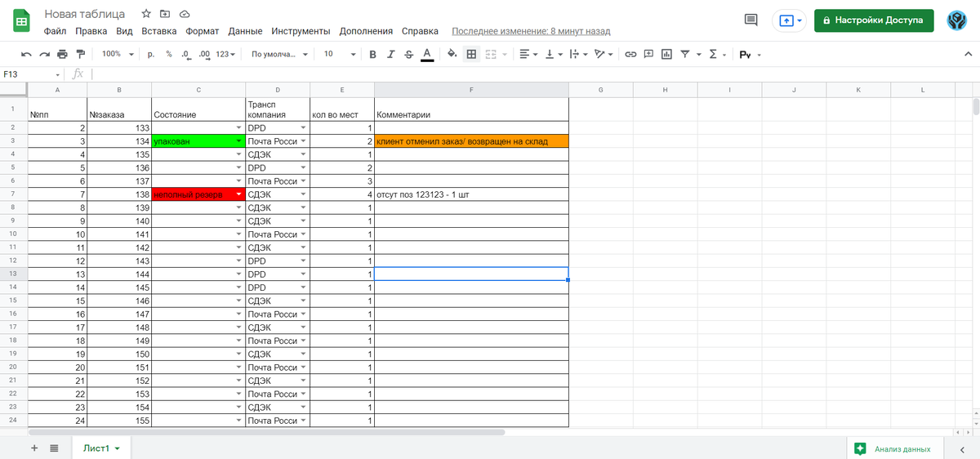Open the Данные menu
Image resolution: width=980 pixels, height=459 pixels.
[245, 31]
